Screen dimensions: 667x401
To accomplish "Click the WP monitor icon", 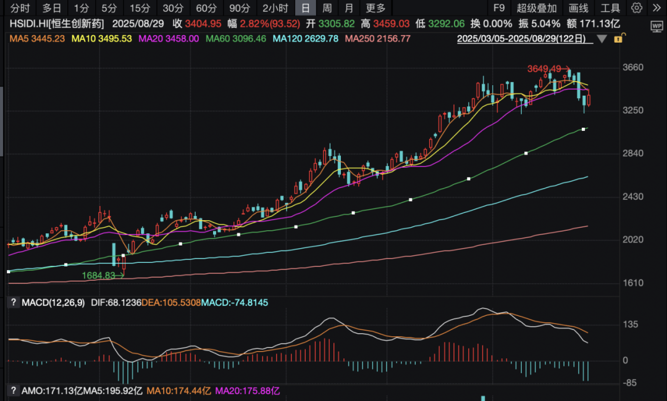I will 657,27.
